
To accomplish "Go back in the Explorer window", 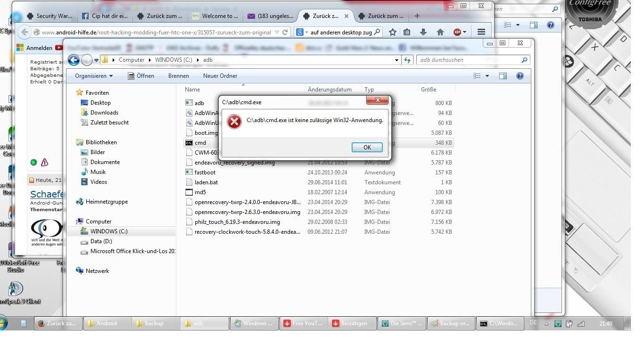I will [x=74, y=60].
